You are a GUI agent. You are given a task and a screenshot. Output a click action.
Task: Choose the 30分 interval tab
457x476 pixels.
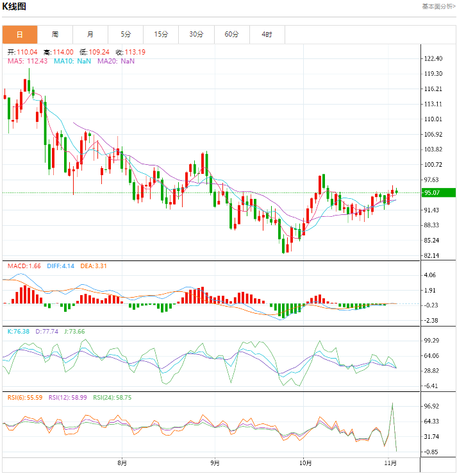196,35
